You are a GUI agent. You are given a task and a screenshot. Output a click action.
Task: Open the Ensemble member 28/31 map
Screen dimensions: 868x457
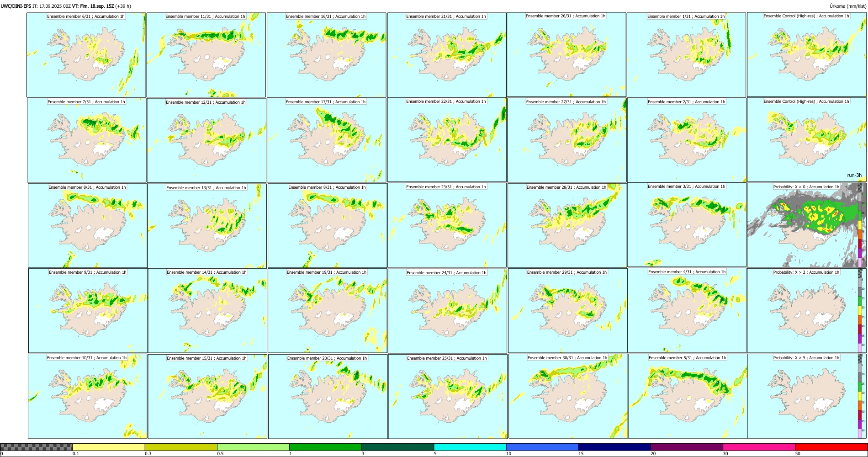click(567, 226)
